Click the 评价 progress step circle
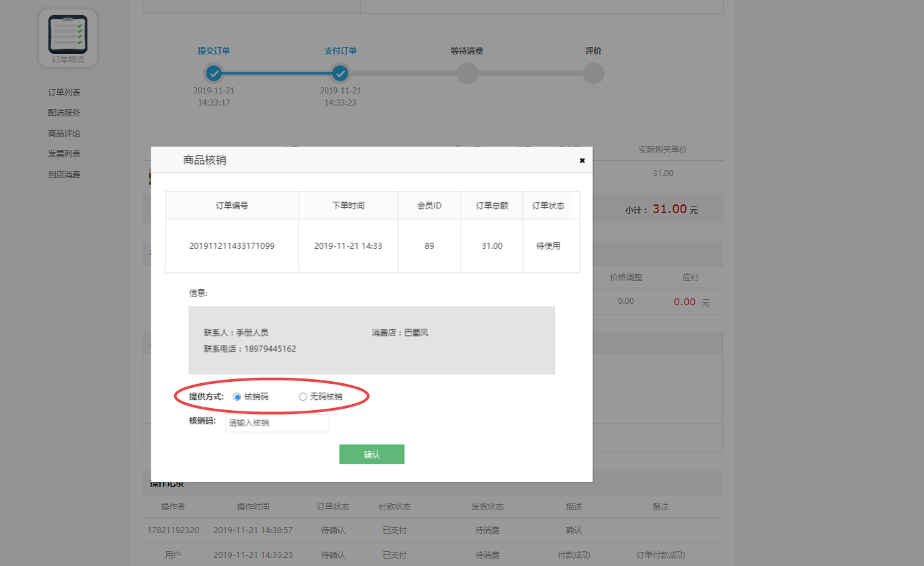This screenshot has width=924, height=566. 593,73
